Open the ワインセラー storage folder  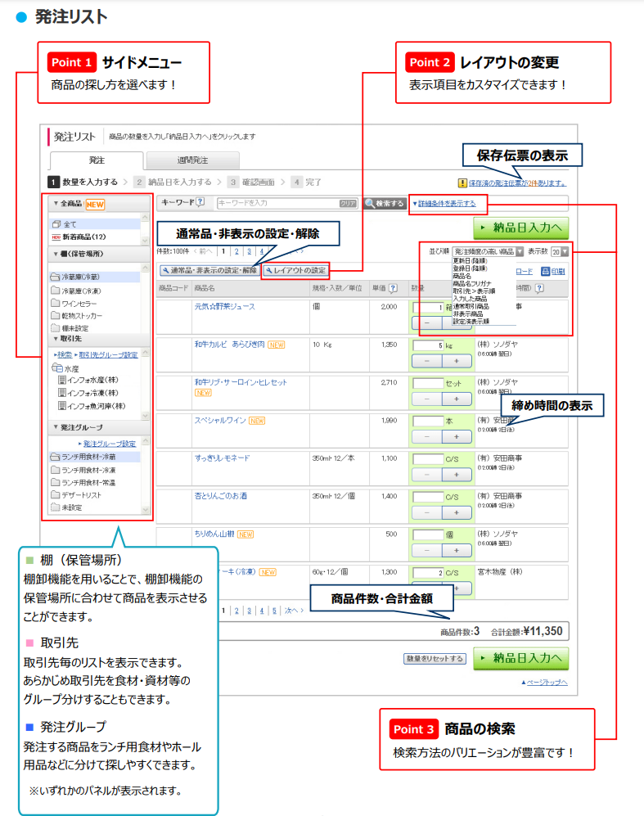click(x=80, y=303)
